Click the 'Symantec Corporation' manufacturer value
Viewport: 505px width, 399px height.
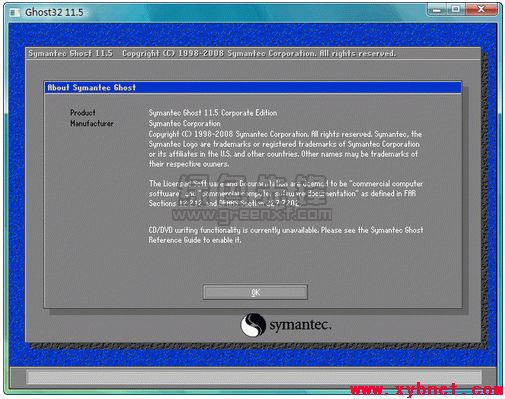click(184, 123)
